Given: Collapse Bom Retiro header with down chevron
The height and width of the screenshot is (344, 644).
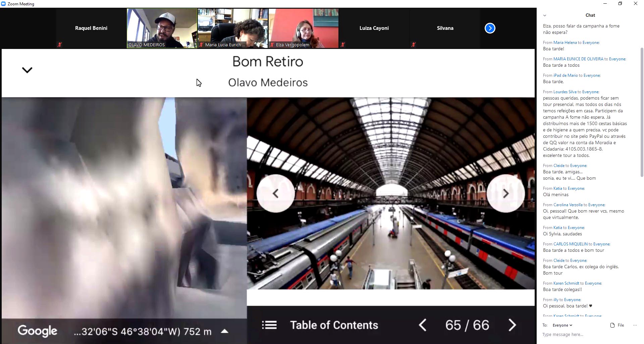Looking at the screenshot, I should click(27, 70).
